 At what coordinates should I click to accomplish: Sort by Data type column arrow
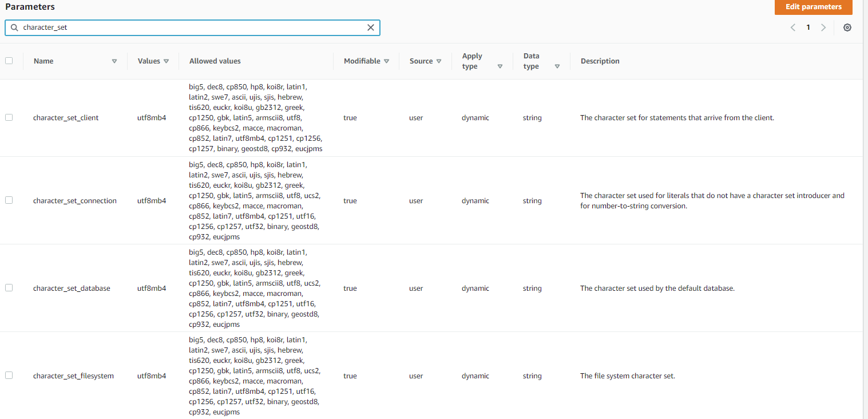click(557, 66)
